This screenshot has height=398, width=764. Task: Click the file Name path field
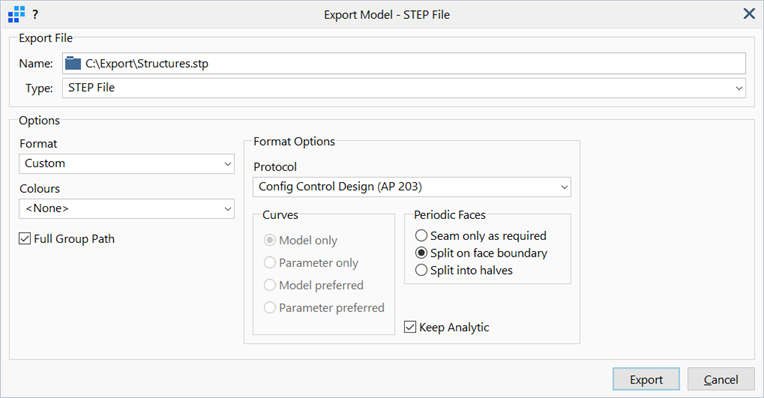pyautogui.click(x=404, y=63)
